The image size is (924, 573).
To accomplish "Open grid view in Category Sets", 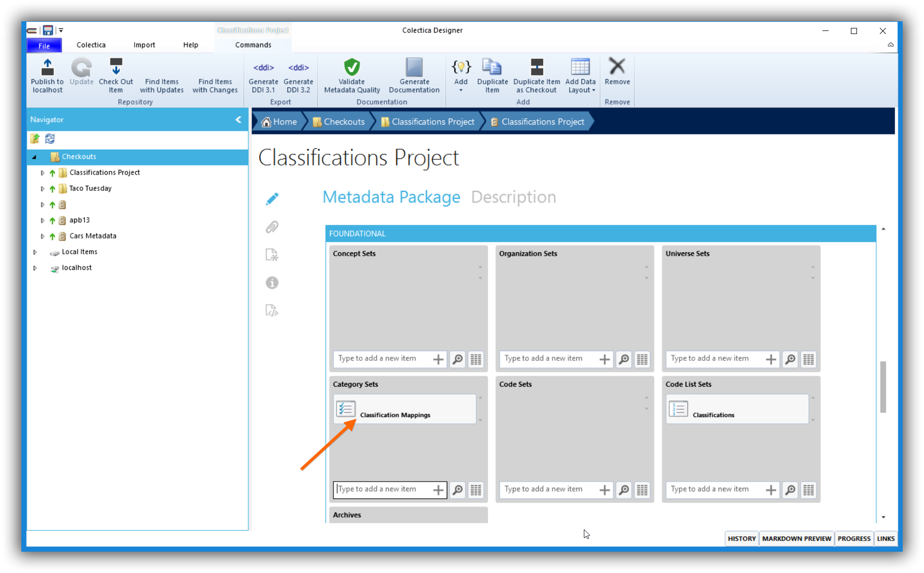I will pos(476,490).
